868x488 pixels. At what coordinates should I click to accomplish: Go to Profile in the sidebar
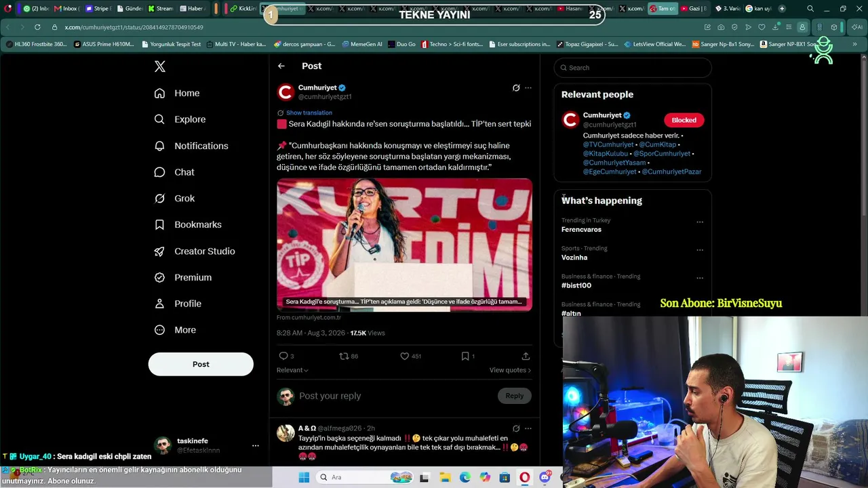point(178,304)
